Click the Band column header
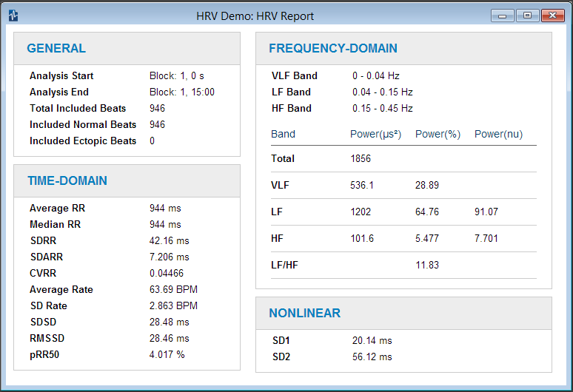 pyautogui.click(x=283, y=134)
